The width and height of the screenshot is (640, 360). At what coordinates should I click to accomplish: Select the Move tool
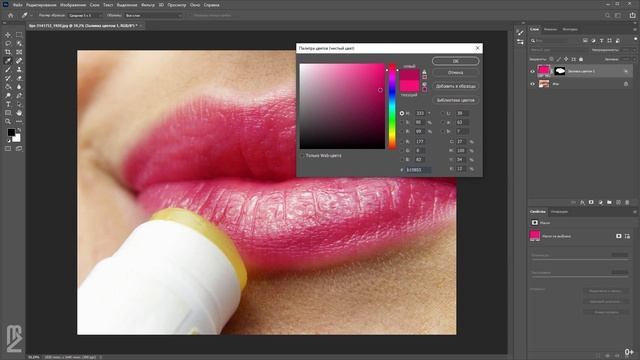point(8,35)
